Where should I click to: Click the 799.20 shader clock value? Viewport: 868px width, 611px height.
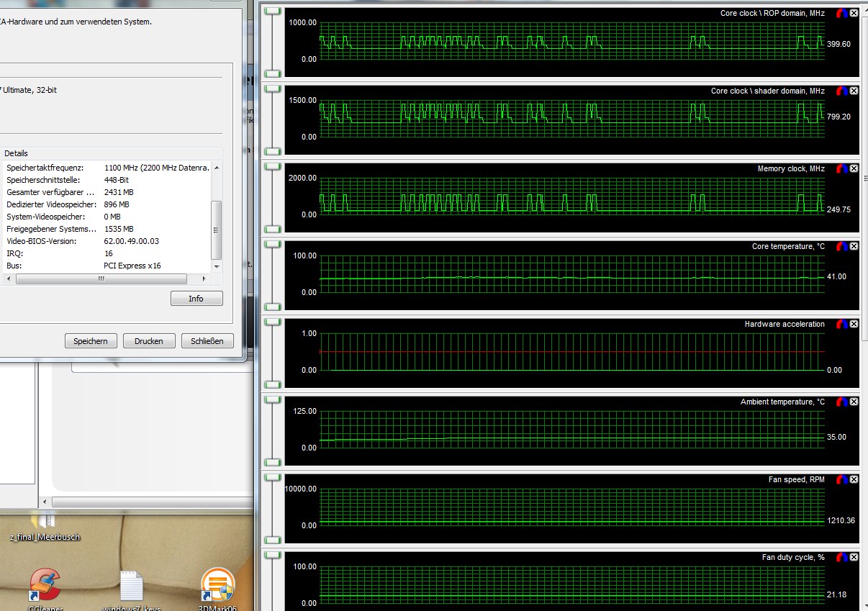pyautogui.click(x=838, y=117)
